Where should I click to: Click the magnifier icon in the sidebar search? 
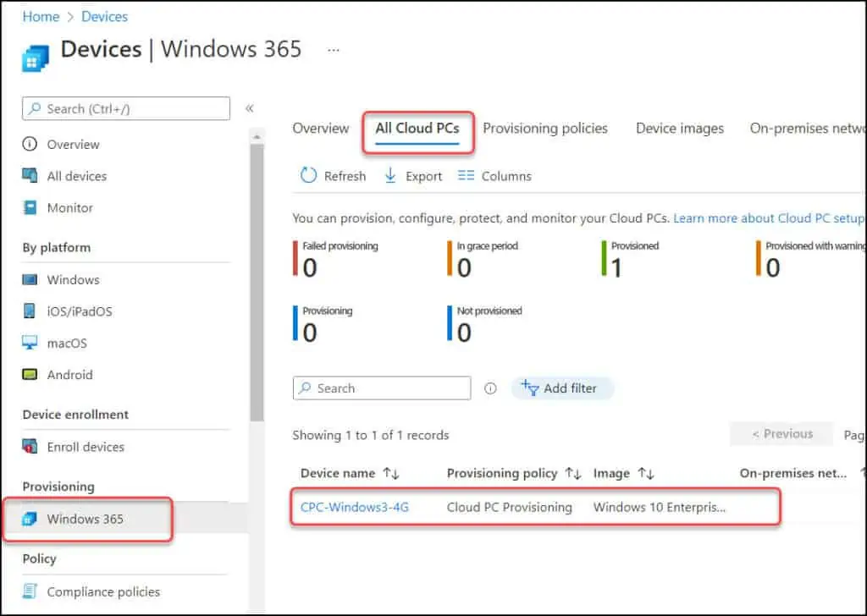point(35,108)
